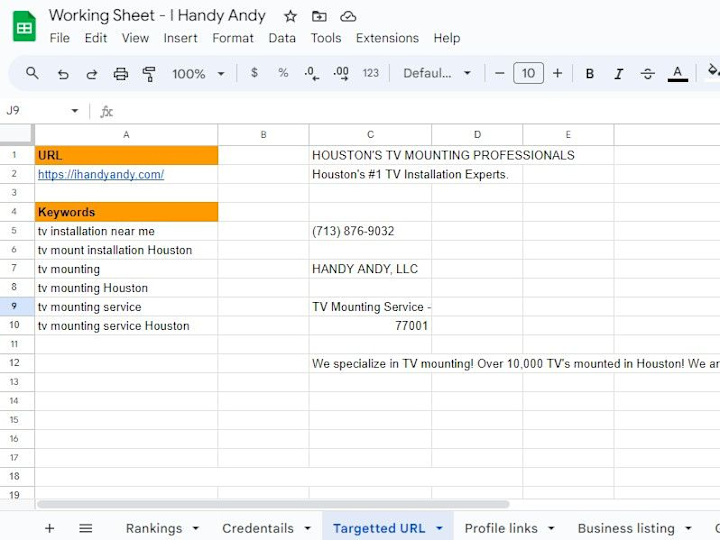Open the Extensions menu
This screenshot has height=540, width=720.
tap(387, 38)
